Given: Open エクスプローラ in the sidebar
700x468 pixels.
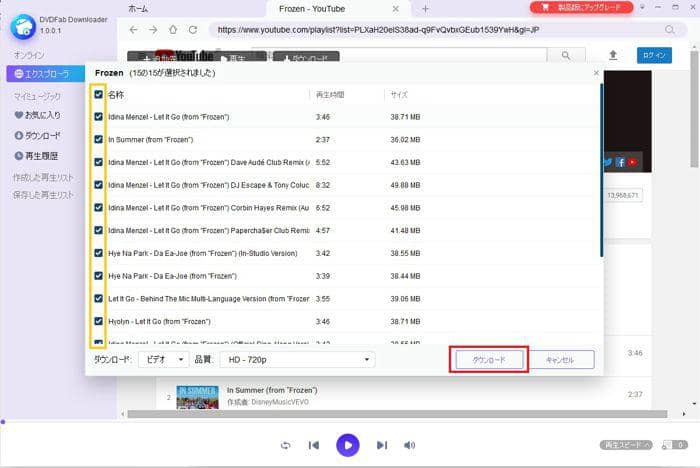Looking at the screenshot, I should click(46, 74).
